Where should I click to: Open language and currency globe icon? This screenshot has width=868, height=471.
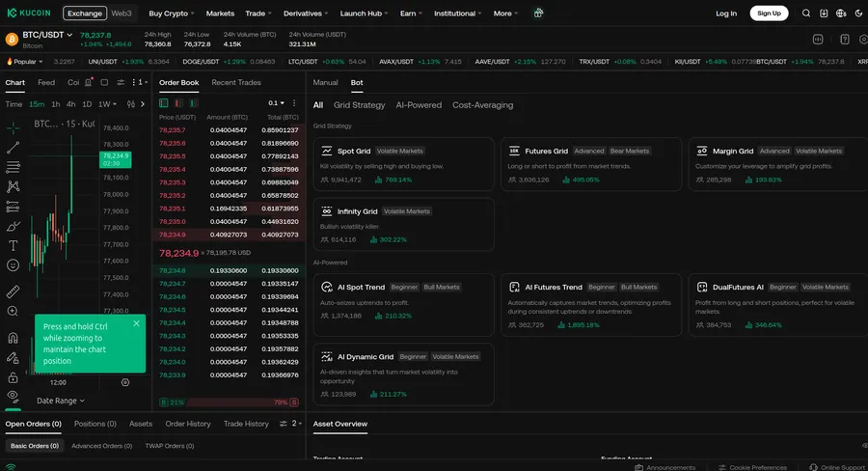point(841,14)
